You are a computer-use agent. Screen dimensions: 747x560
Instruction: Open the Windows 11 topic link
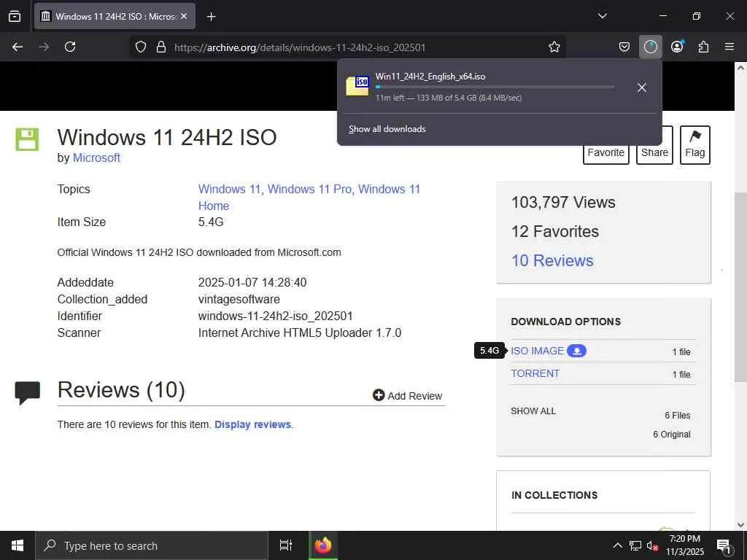(229, 189)
